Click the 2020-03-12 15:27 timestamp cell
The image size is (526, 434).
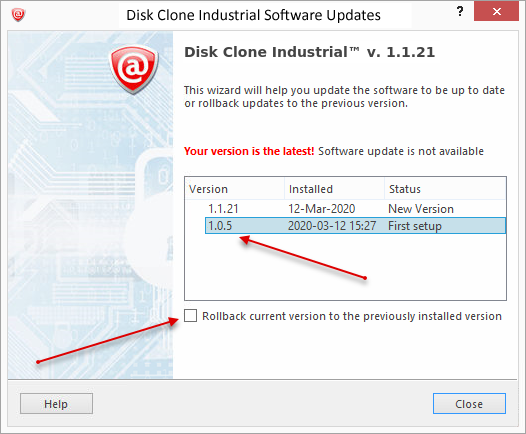click(x=332, y=226)
